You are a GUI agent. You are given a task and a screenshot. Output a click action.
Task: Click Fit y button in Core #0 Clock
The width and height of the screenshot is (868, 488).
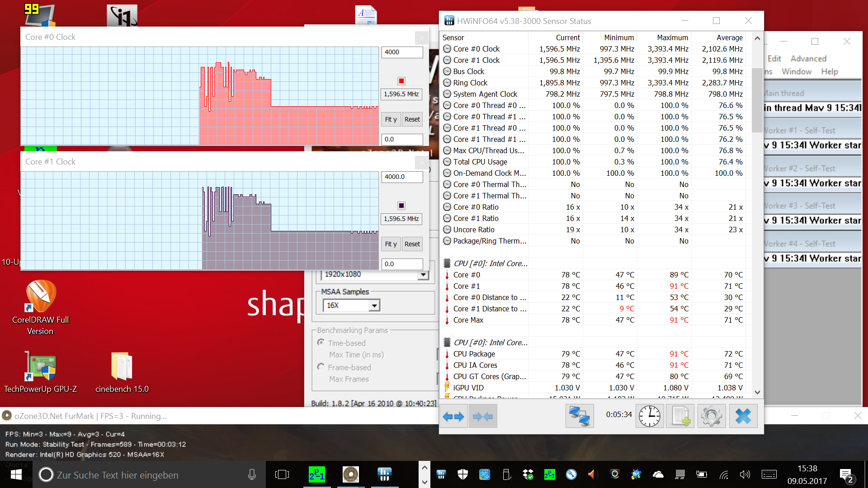pos(391,119)
